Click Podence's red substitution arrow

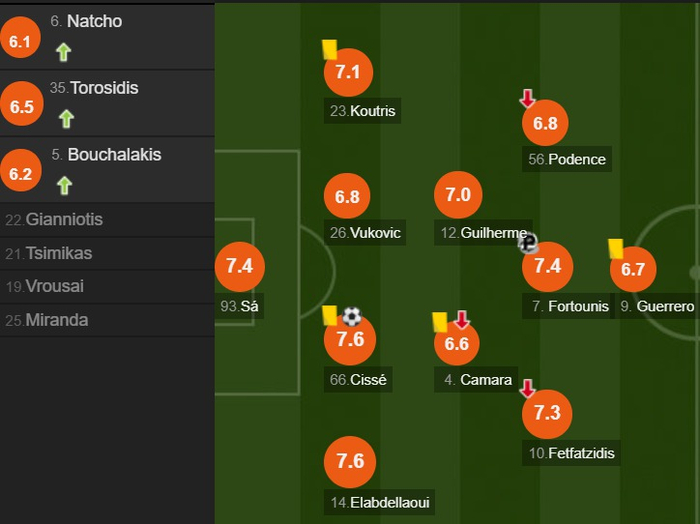[528, 98]
